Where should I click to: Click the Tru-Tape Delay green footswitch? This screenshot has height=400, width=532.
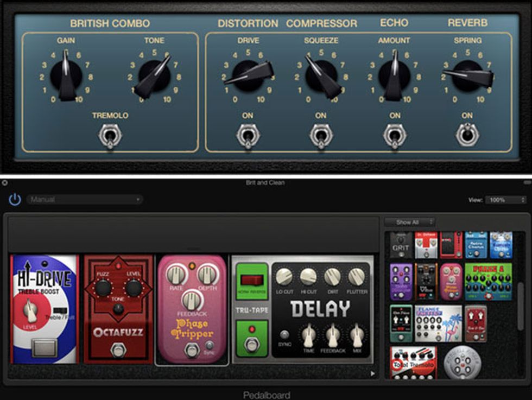[x=252, y=344]
